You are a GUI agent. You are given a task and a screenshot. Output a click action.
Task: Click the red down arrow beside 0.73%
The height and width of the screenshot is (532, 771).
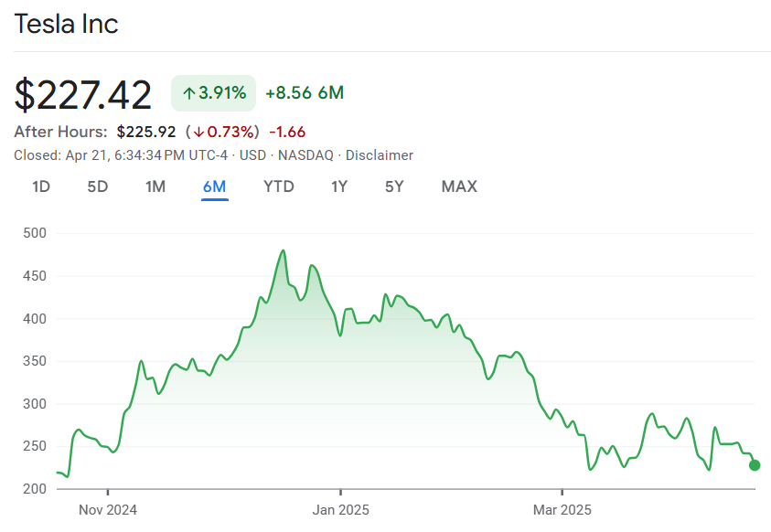pos(198,133)
